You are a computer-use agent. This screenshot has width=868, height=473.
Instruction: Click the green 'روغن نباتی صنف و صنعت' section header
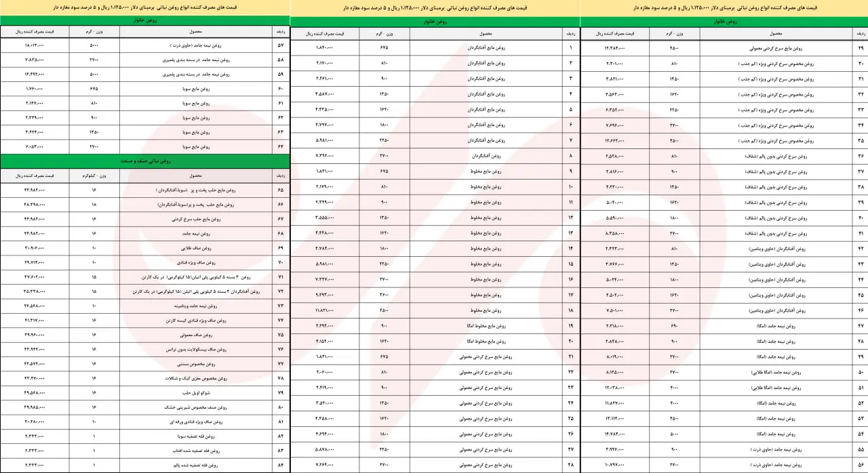coord(144,161)
